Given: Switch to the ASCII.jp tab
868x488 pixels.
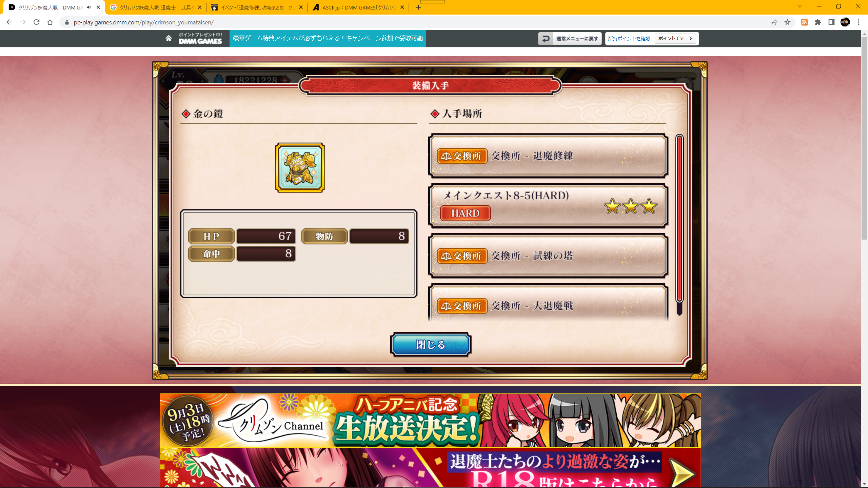Looking at the screenshot, I should click(359, 7).
